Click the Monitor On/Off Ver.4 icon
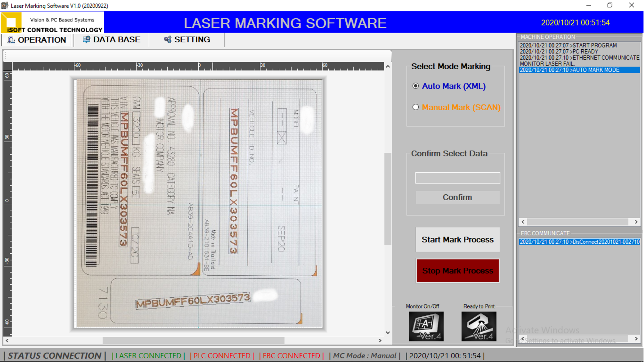Viewport: 644px width, 362px height. pos(426,326)
